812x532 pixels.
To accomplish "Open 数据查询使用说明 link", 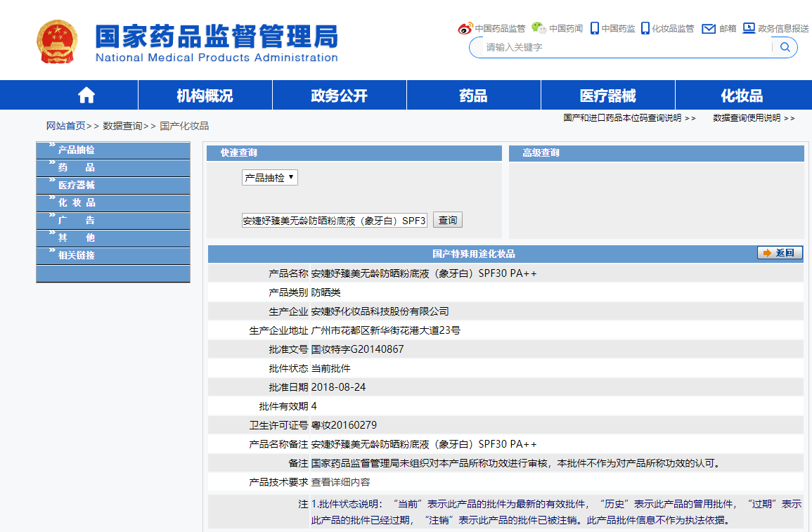I will point(754,118).
